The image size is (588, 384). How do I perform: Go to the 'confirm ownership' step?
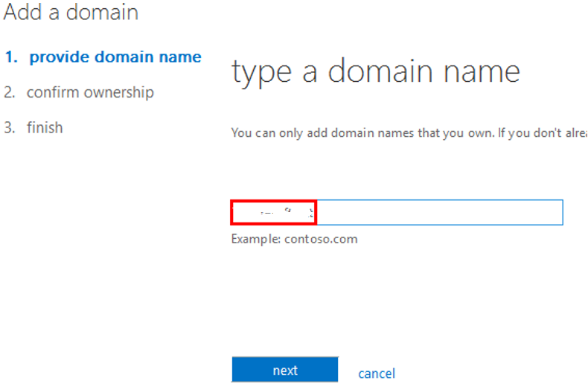click(x=90, y=92)
